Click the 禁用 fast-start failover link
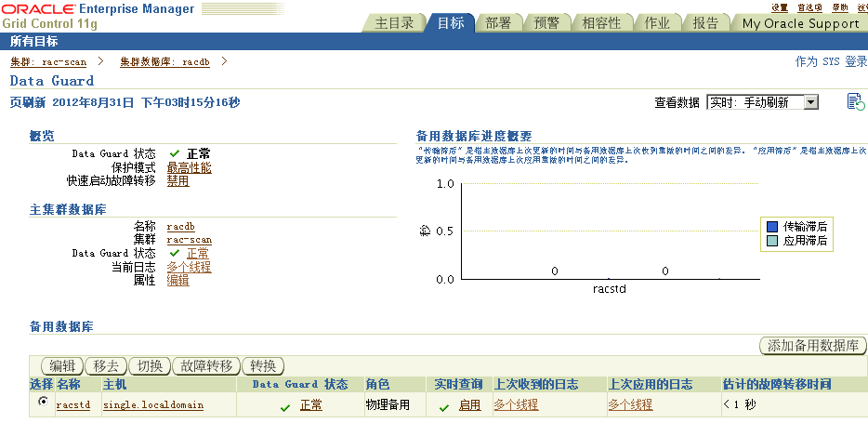The height and width of the screenshot is (423, 868). [x=178, y=181]
